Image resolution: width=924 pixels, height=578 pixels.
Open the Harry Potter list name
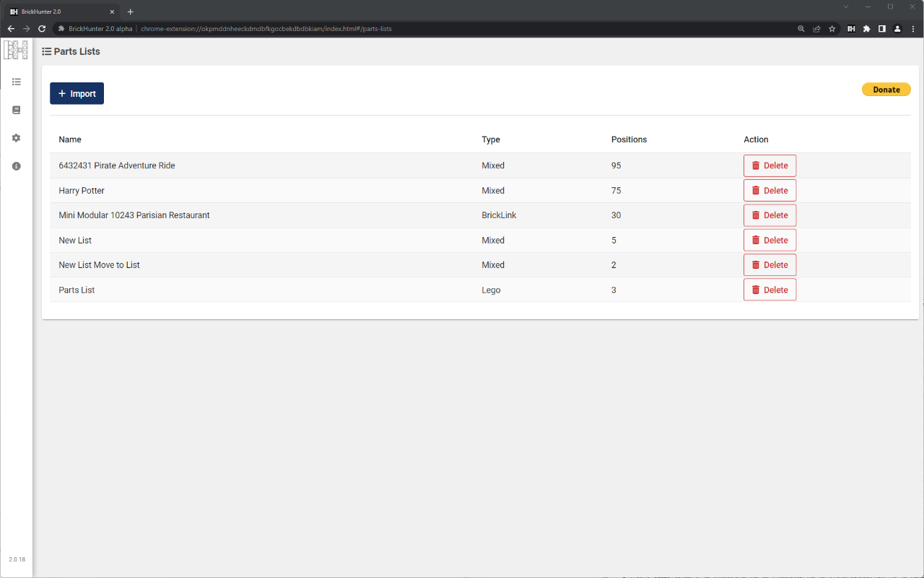[x=82, y=191]
